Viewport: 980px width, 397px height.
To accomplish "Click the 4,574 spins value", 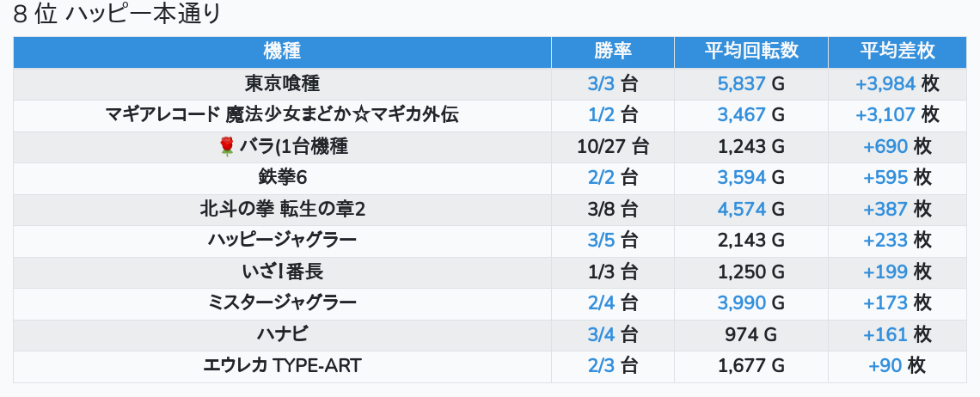I will tap(740, 210).
